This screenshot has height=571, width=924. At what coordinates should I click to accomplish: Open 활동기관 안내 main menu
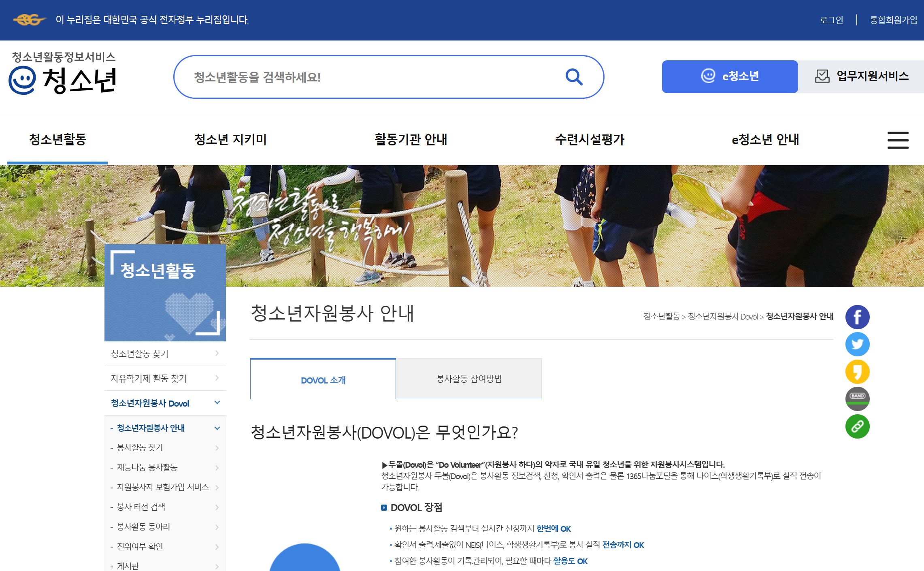pyautogui.click(x=411, y=140)
